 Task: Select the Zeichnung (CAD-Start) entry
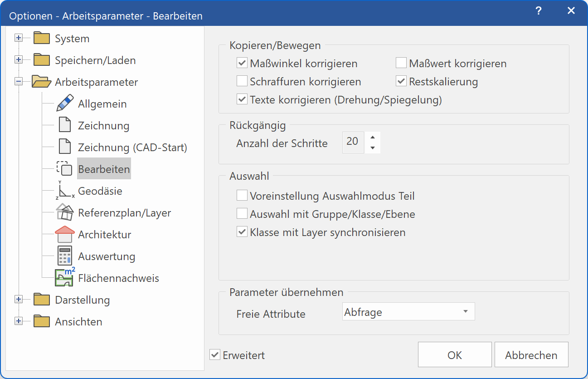point(132,148)
